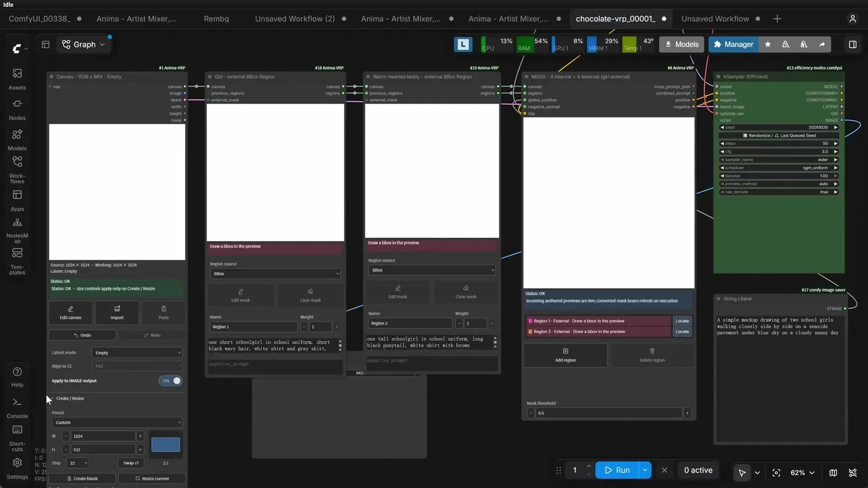Click the star favorites icon beside Manager
This screenshot has height=488, width=868.
click(x=768, y=45)
